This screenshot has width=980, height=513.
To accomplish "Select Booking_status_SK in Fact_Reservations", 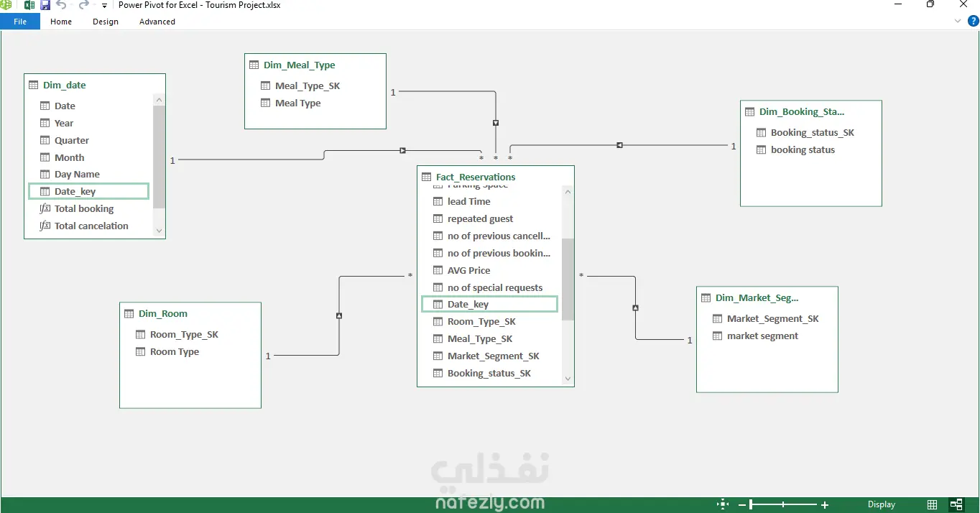I will (x=489, y=373).
